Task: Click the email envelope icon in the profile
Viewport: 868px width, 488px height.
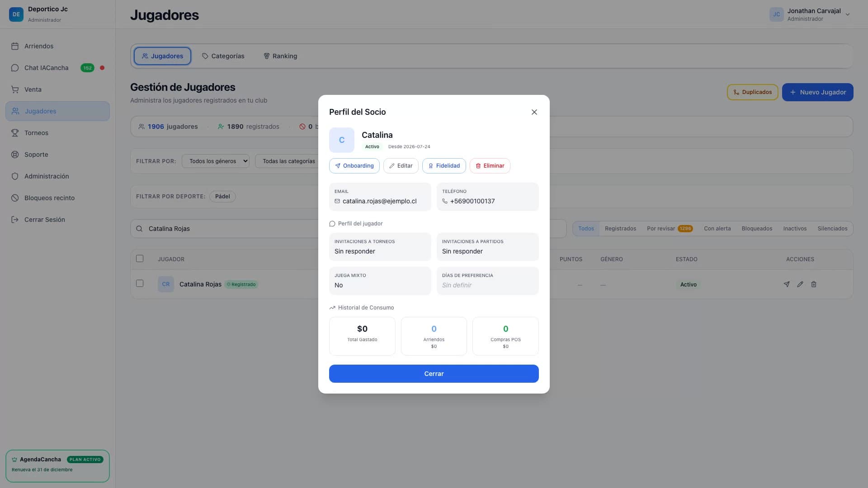Action: tap(337, 201)
